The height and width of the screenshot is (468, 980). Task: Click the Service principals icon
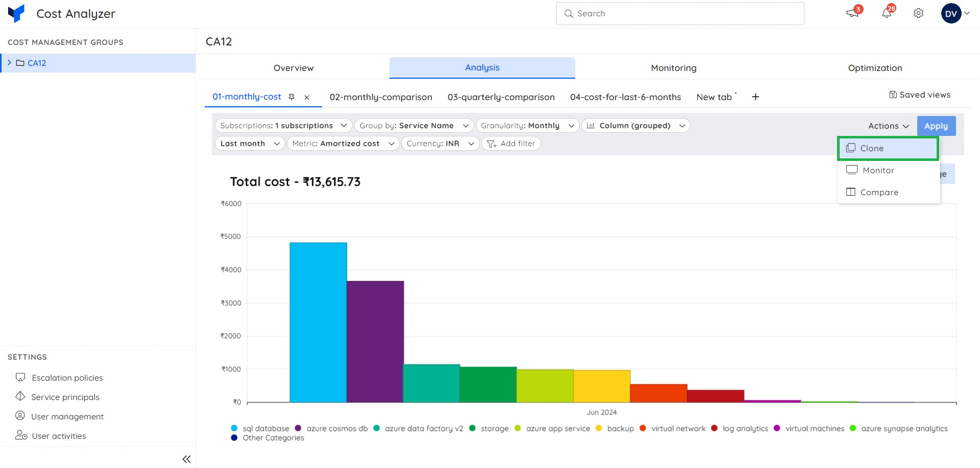(20, 396)
